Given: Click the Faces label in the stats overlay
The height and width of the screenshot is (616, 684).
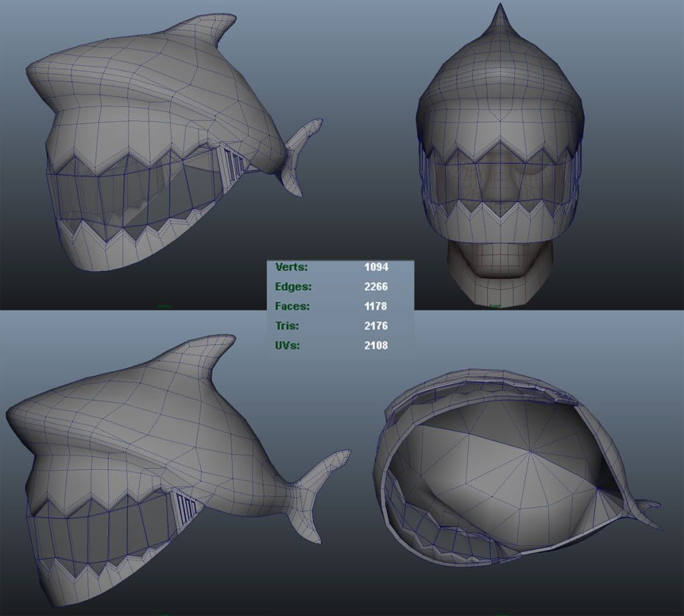Looking at the screenshot, I should (x=292, y=306).
